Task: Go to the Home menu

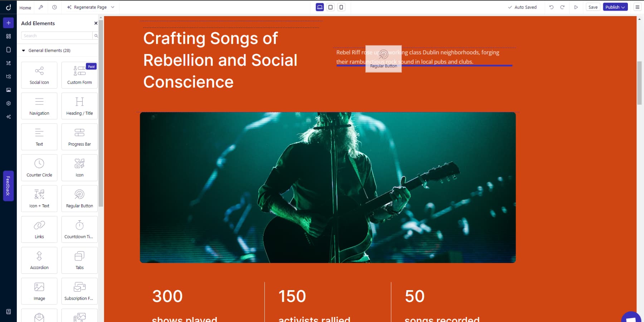Action: tap(25, 8)
